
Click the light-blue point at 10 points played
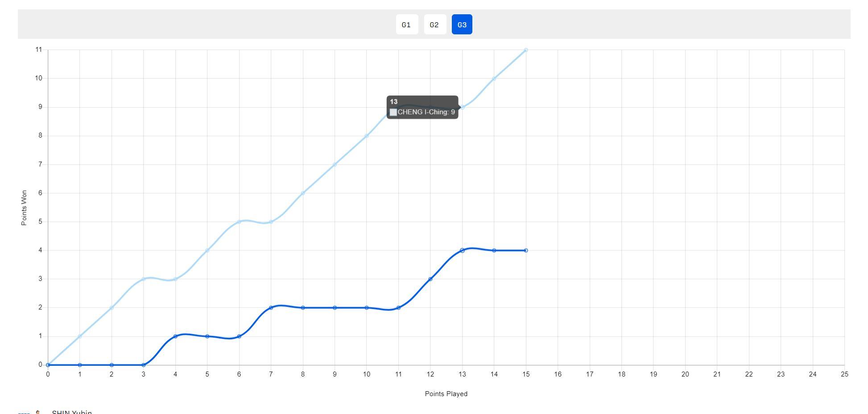pyautogui.click(x=367, y=136)
